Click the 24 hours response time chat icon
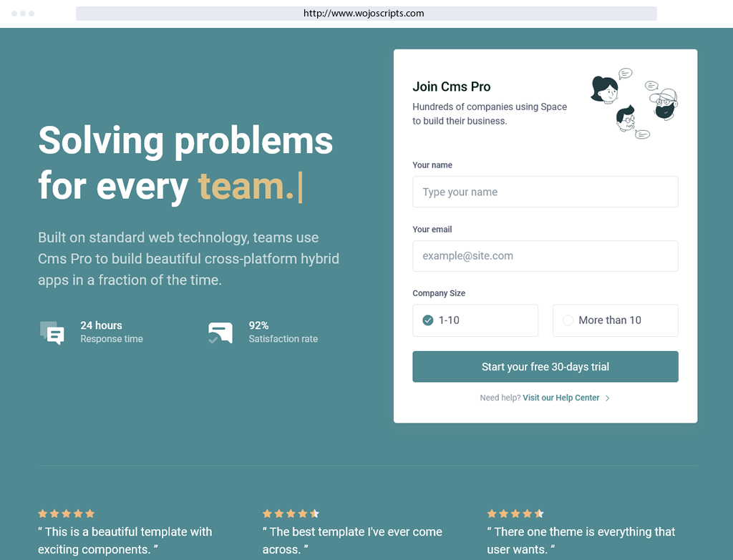 [x=52, y=333]
